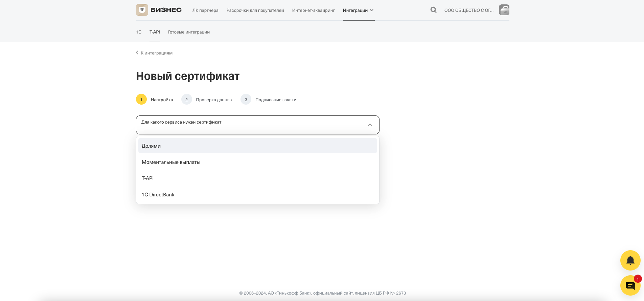Expand the Интеграции menu arrow
This screenshot has height=301, width=644.
click(372, 10)
